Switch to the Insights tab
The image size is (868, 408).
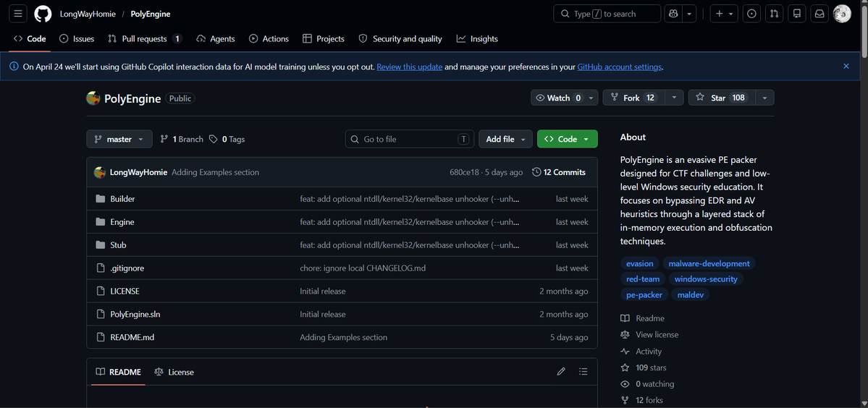tap(477, 38)
